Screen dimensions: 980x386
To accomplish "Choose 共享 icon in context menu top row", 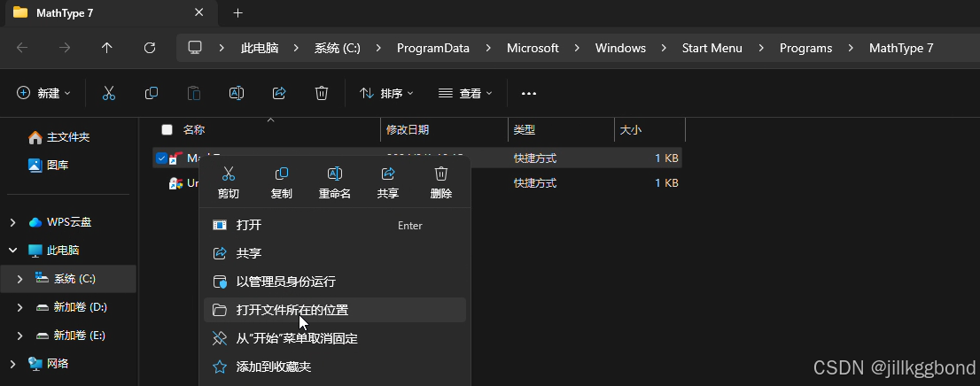I will tap(387, 183).
